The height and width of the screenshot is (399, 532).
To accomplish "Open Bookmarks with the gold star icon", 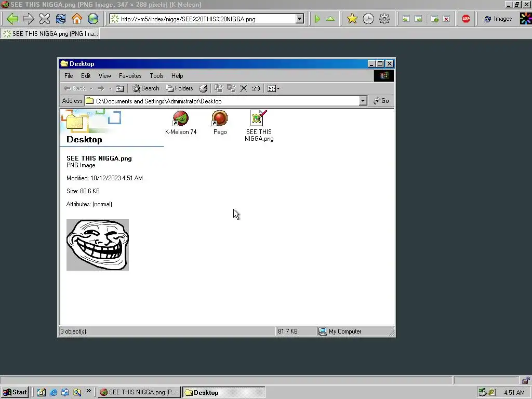I will [x=352, y=19].
